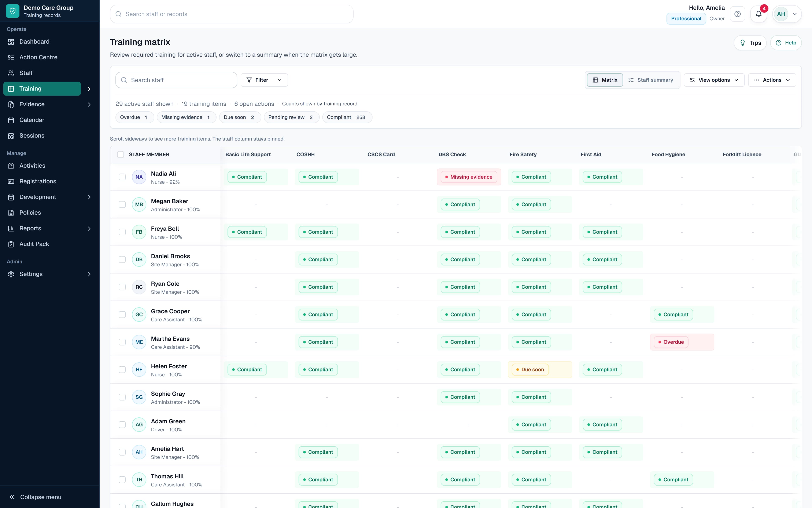This screenshot has width=812, height=508.
Task: Open the Activities clipboard icon
Action: coord(11,166)
